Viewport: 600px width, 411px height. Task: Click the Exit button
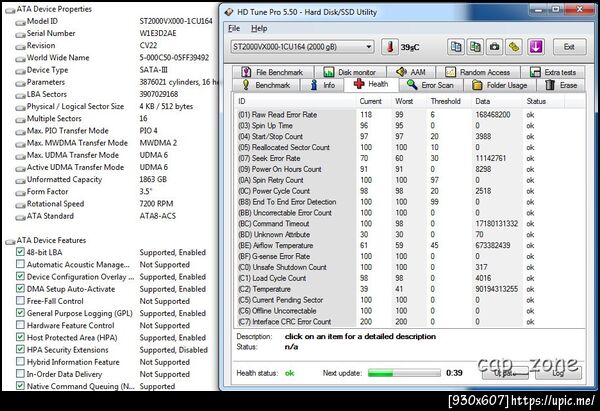coord(569,47)
